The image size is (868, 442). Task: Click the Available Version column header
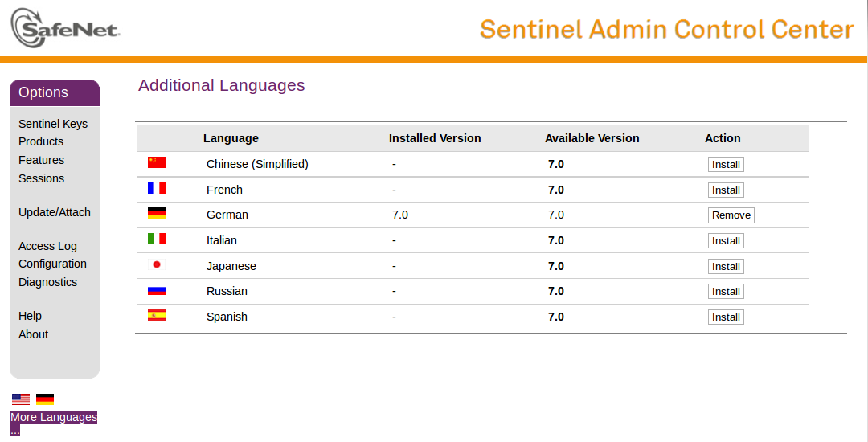[592, 138]
